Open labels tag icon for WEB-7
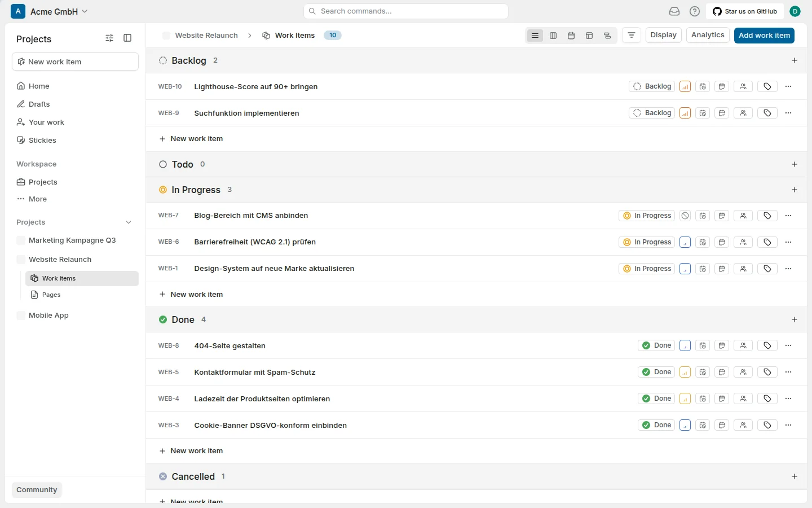Image resolution: width=812 pixels, height=508 pixels. tap(767, 216)
